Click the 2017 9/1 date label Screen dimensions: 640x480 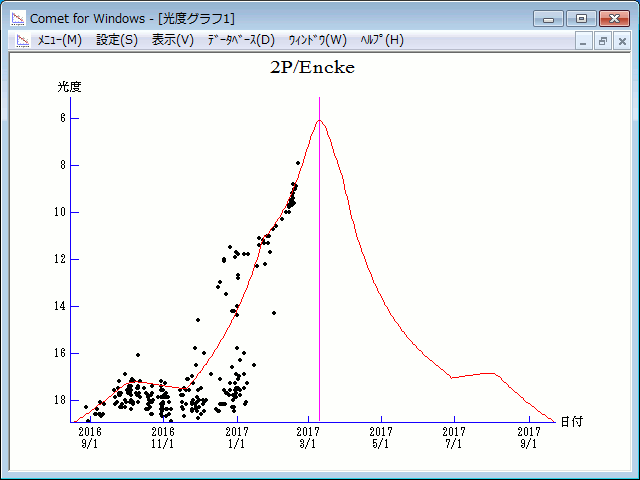[529, 438]
